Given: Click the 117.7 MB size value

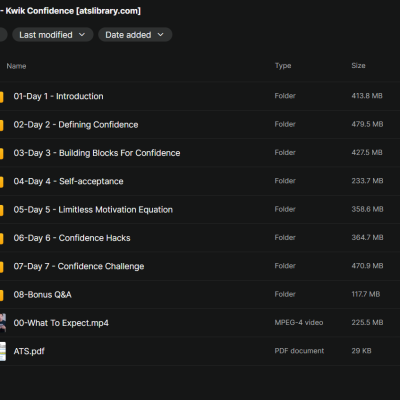Looking at the screenshot, I should pos(366,294).
